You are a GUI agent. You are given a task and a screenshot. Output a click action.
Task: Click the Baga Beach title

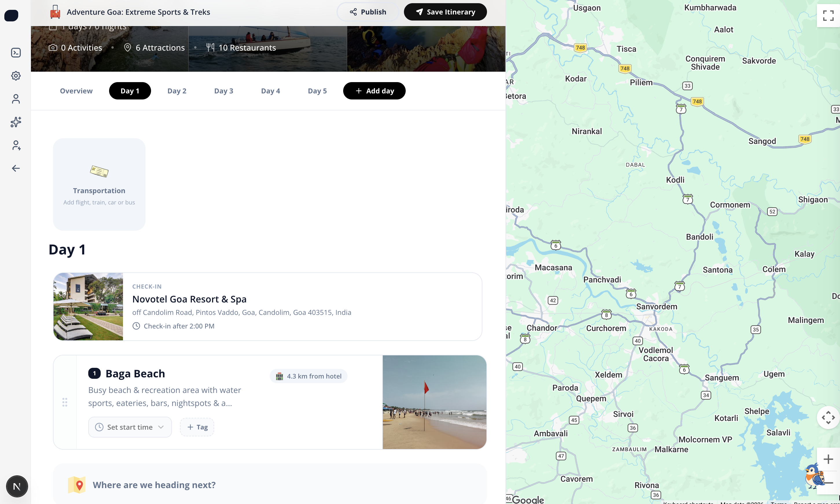coord(135,374)
